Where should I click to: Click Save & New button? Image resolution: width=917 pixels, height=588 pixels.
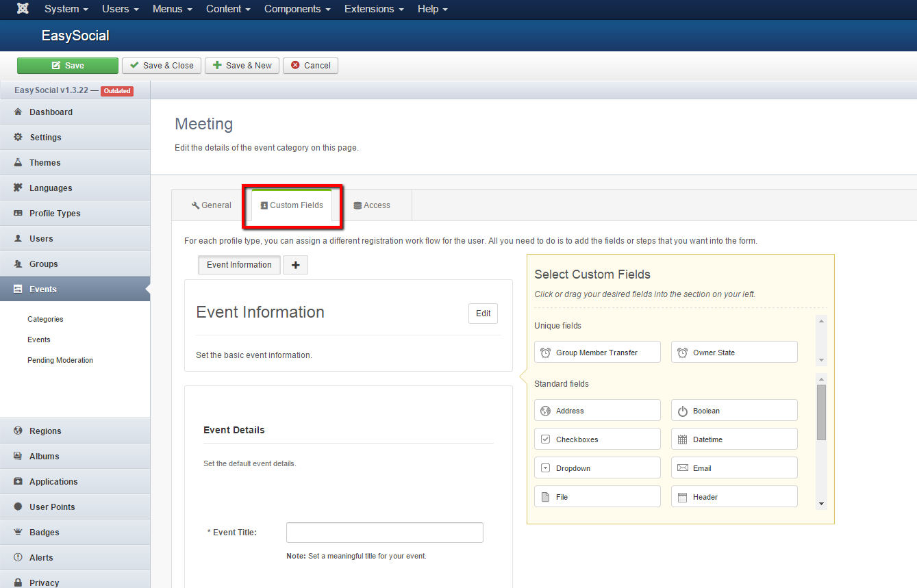[x=242, y=66]
